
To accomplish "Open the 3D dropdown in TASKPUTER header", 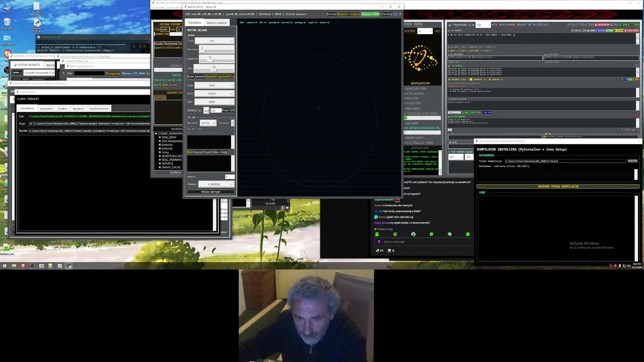I will [484, 25].
